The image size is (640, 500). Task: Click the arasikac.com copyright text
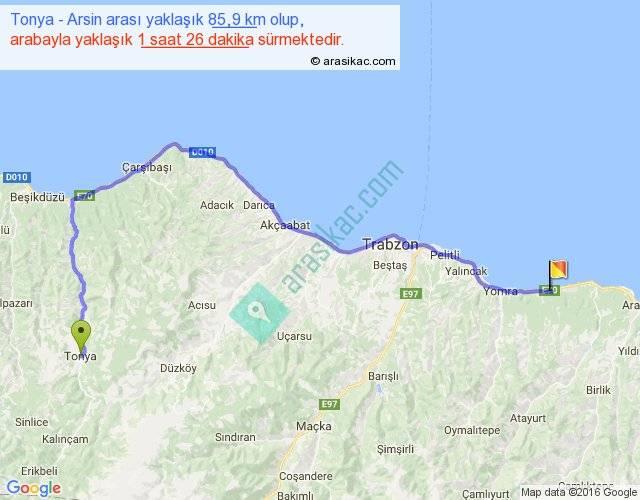tap(353, 61)
